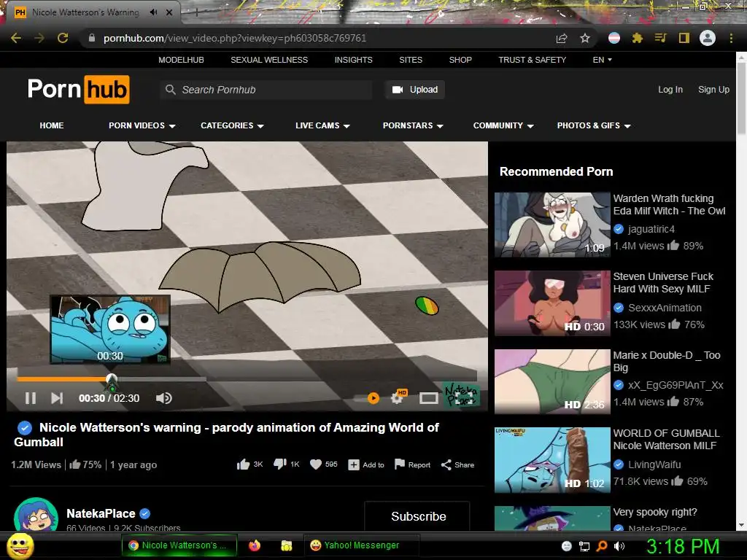
Task: Toggle fullscreen in the video player
Action: (x=465, y=397)
